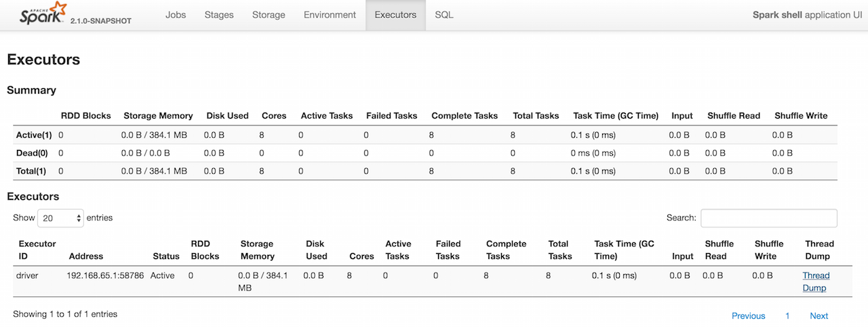The height and width of the screenshot is (327, 868).
Task: Sort executors table by Status
Action: pyautogui.click(x=166, y=256)
